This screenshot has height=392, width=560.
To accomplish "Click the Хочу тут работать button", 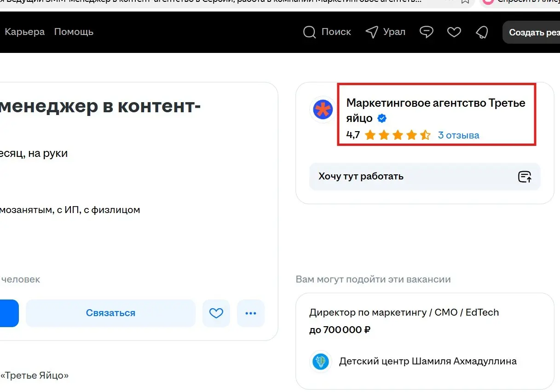I will (x=425, y=177).
